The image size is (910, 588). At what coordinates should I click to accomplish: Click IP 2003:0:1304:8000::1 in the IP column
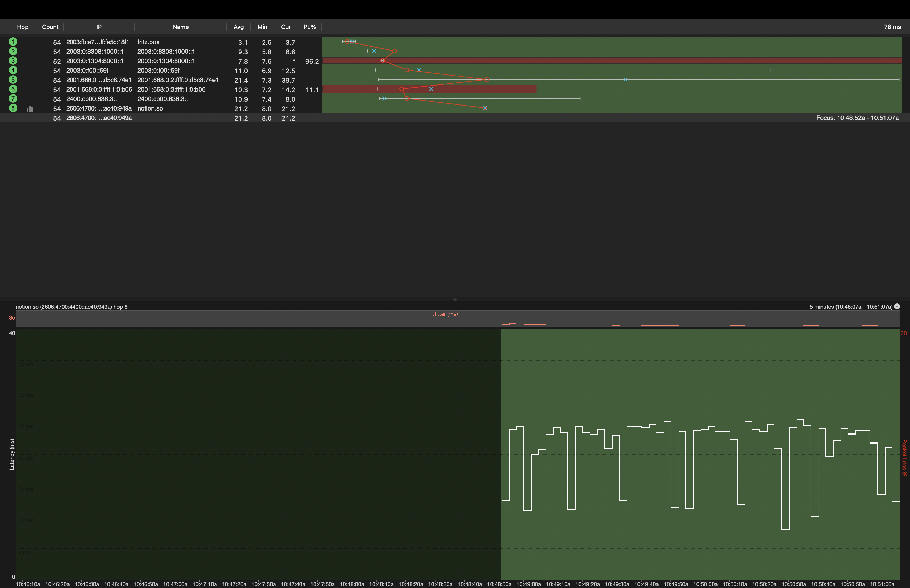95,61
